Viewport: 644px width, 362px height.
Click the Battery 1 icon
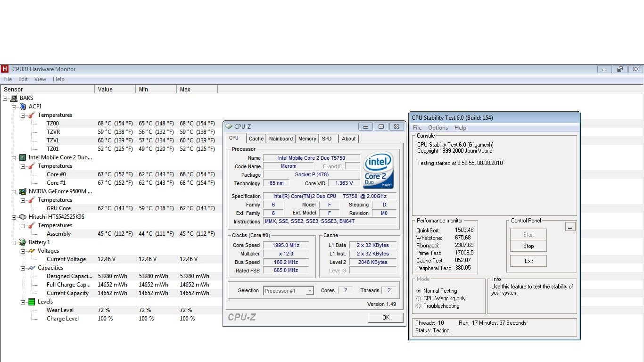[23, 242]
